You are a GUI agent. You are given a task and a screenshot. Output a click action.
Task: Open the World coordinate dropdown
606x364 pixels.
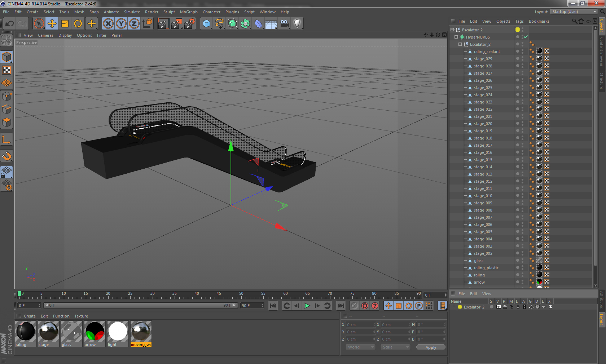[x=360, y=347]
